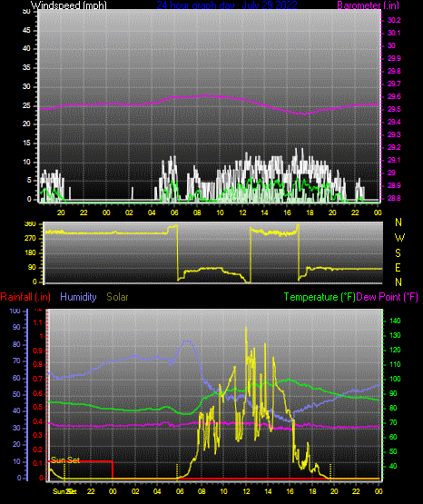Select the 0.5 rainfall axis value
Viewport: 423px width, 504px height.
click(x=38, y=407)
